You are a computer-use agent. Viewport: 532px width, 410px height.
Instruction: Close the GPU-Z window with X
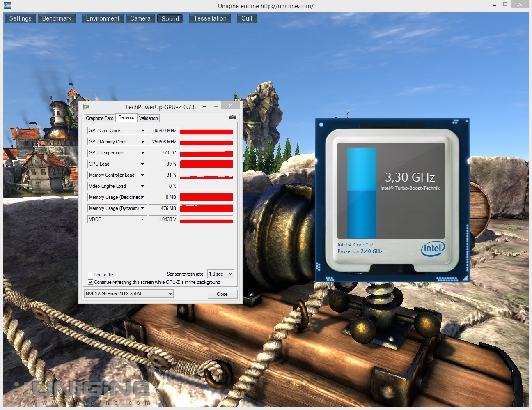[x=231, y=106]
